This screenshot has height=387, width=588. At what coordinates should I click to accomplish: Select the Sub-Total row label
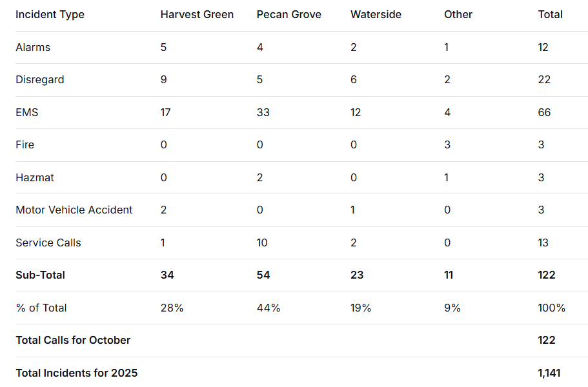tap(40, 275)
